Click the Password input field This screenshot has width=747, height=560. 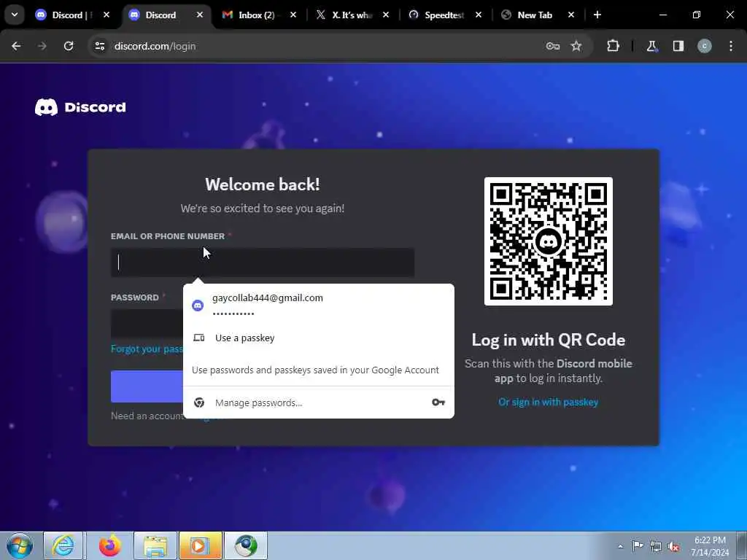click(x=147, y=323)
